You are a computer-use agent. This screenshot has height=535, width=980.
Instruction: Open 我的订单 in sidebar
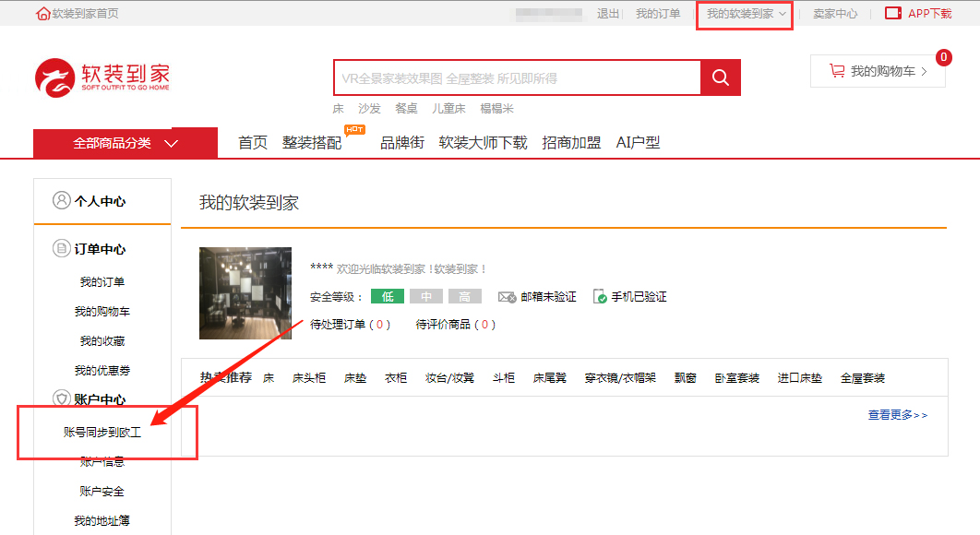pos(102,282)
